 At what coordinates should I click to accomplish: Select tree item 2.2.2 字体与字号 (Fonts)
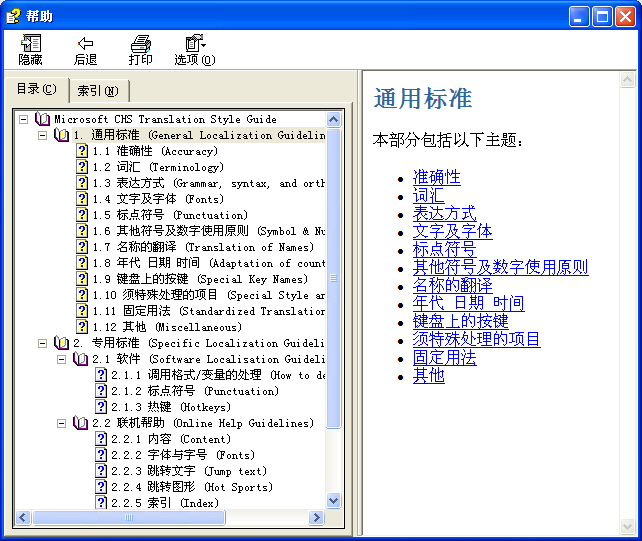(183, 455)
